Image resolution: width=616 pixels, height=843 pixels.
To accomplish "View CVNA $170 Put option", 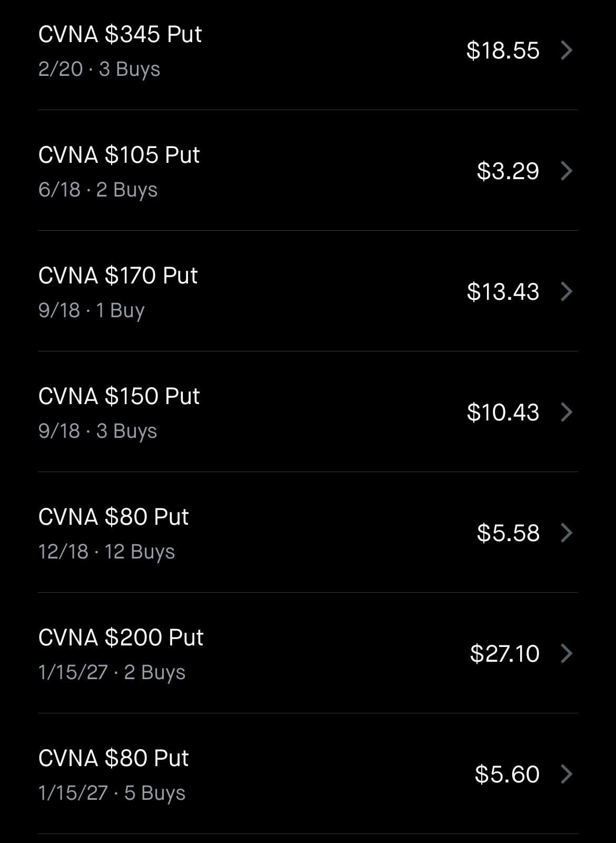I will (x=118, y=276).
